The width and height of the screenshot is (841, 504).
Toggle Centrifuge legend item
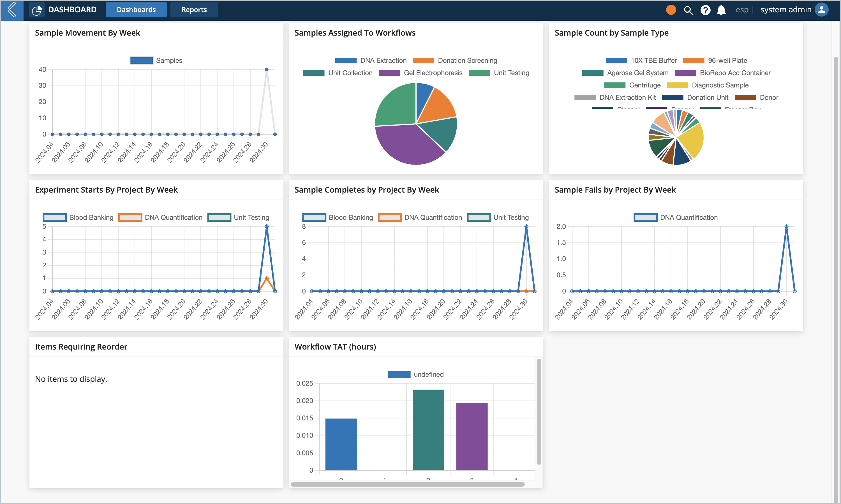pyautogui.click(x=632, y=85)
